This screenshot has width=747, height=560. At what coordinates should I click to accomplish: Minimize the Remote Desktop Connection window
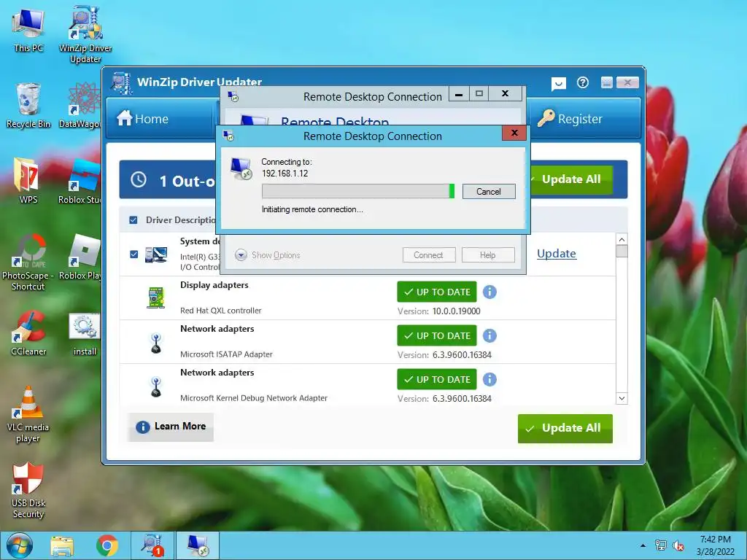459,93
